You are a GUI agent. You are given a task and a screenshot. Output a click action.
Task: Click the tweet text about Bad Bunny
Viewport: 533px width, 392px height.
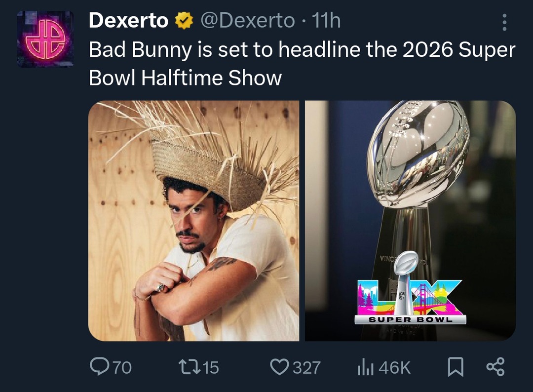(302, 64)
